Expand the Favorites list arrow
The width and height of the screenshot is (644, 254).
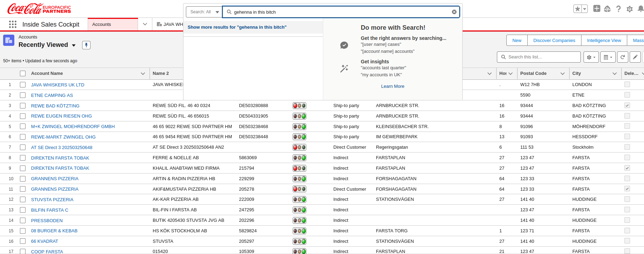point(585,9)
